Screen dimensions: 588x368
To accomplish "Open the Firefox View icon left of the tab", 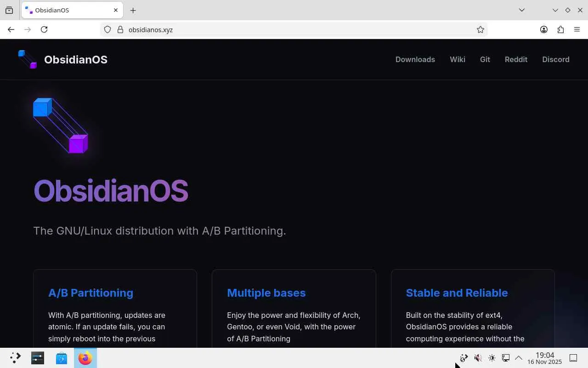I will (x=9, y=10).
